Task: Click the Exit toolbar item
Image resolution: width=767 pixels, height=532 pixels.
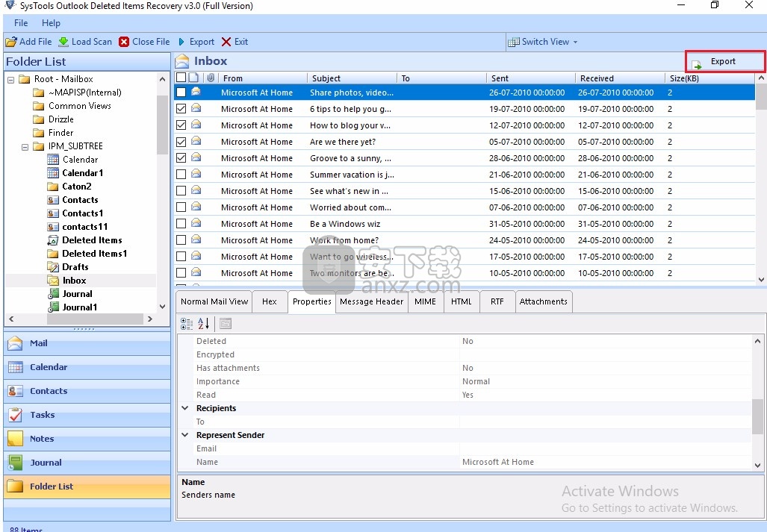Action: pyautogui.click(x=235, y=42)
